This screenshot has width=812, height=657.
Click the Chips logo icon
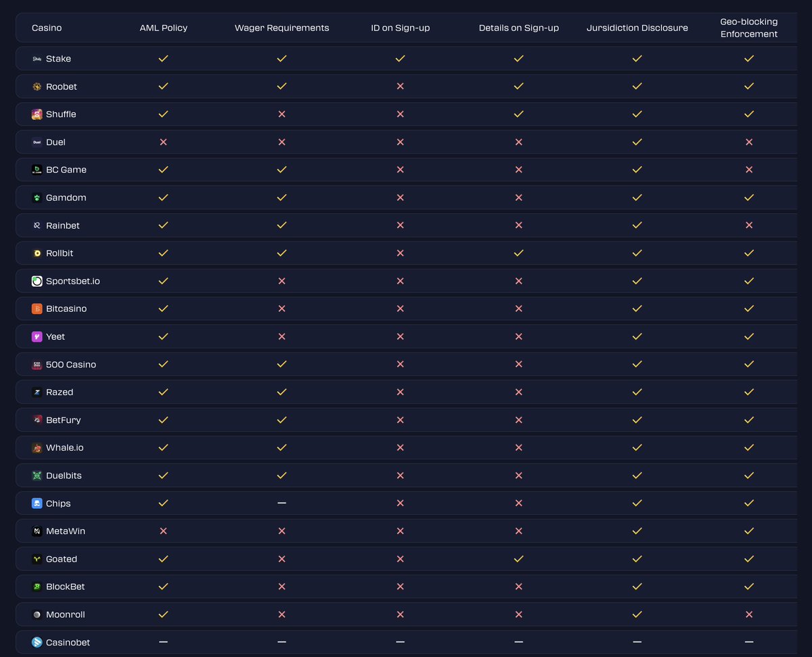37,503
